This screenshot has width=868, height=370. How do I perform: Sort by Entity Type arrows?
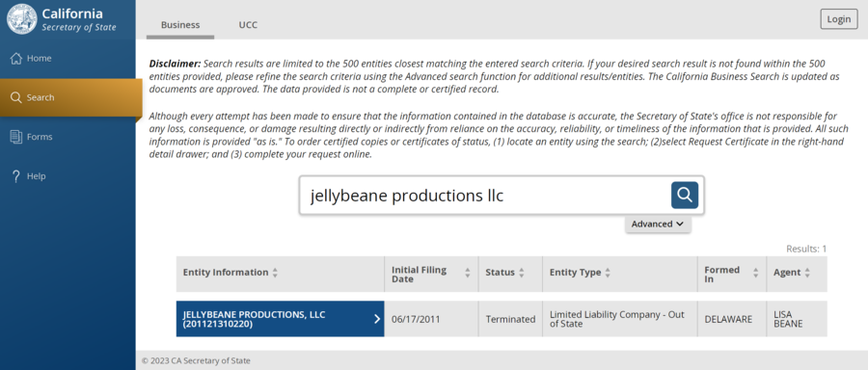tap(608, 273)
